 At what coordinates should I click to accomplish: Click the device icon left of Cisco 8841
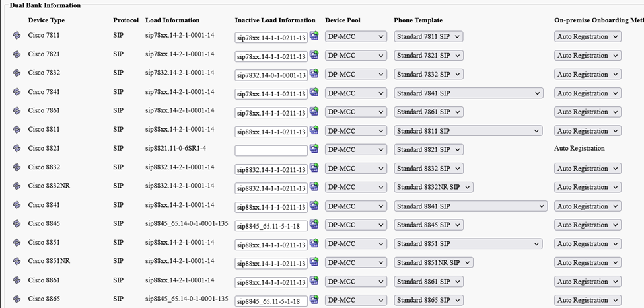click(17, 205)
